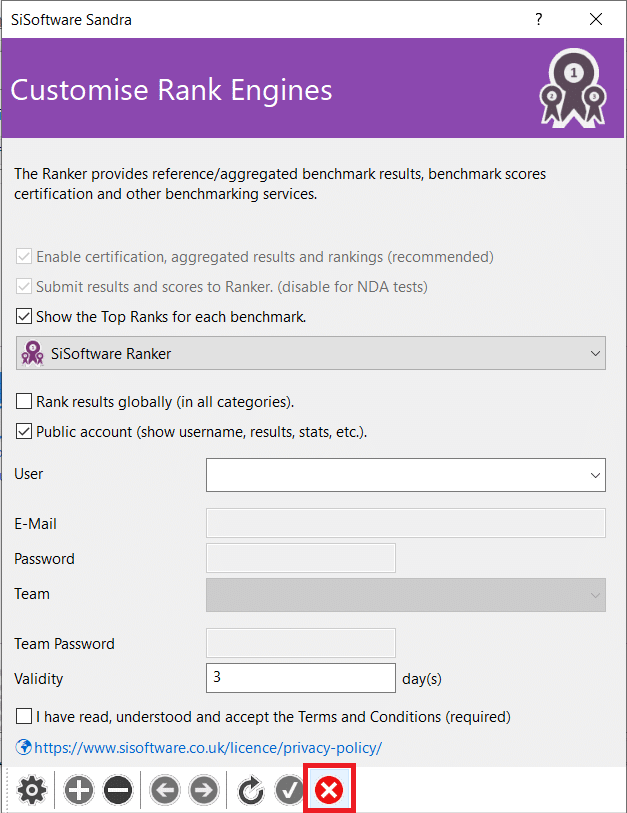This screenshot has width=627, height=813.
Task: Click the OK checkmark icon
Action: coord(290,791)
